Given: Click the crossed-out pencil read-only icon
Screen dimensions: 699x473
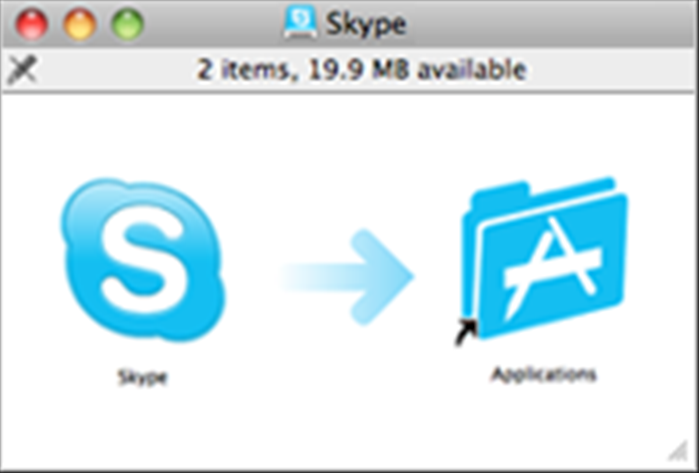Looking at the screenshot, I should pyautogui.click(x=21, y=70).
